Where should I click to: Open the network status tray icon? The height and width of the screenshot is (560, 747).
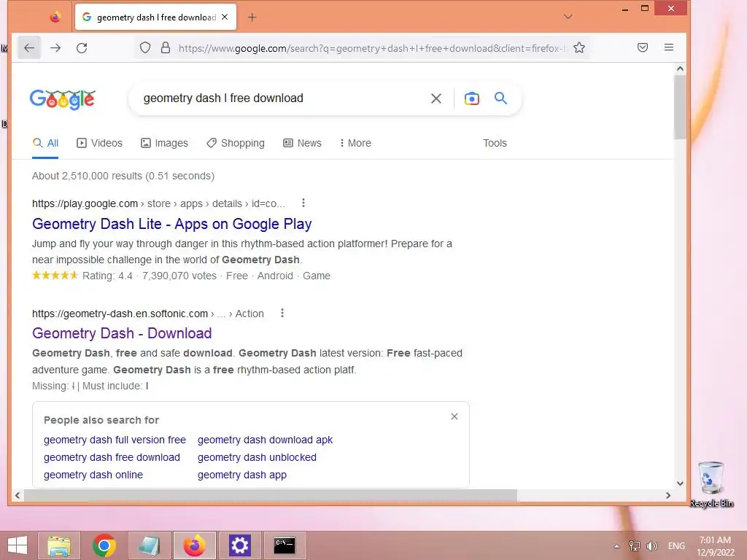coord(634,545)
